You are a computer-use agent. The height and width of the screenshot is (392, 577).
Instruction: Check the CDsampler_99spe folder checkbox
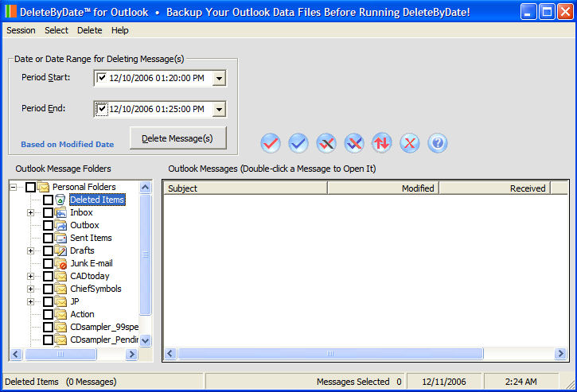[x=49, y=327]
